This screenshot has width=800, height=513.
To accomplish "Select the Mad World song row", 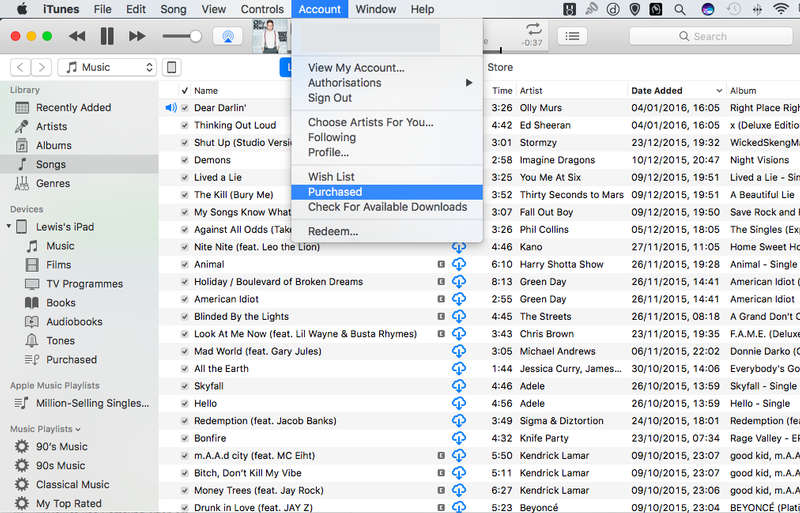I will click(479, 351).
